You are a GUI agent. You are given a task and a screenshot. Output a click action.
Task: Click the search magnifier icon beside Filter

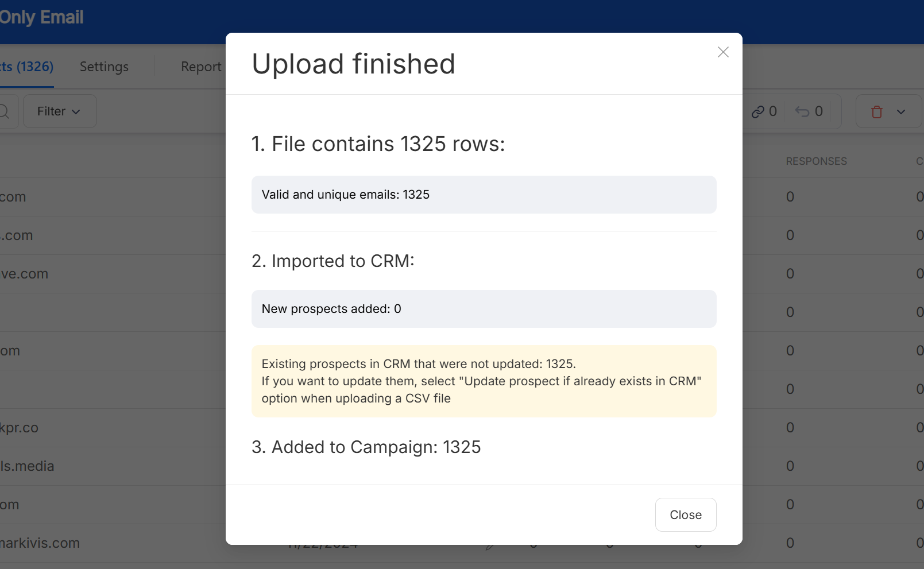pos(5,111)
